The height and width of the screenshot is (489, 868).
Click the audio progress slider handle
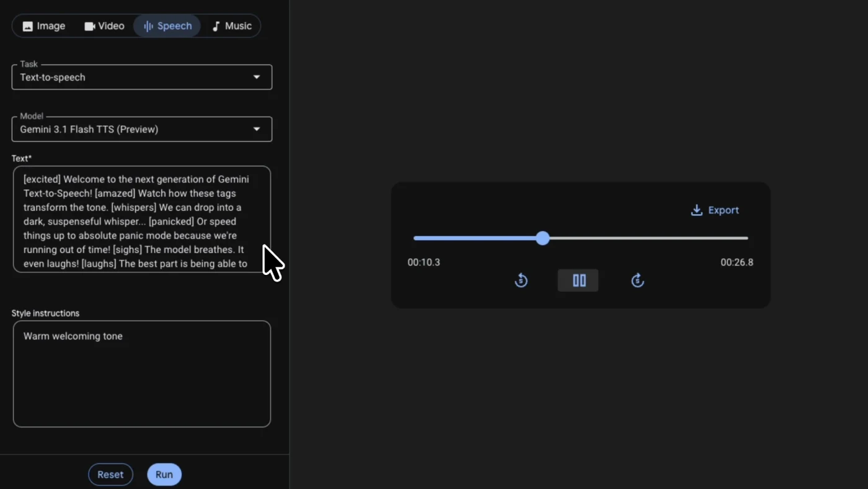(x=542, y=238)
